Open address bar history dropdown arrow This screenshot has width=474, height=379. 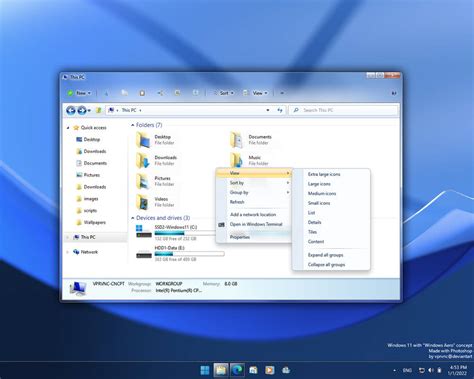coord(268,110)
